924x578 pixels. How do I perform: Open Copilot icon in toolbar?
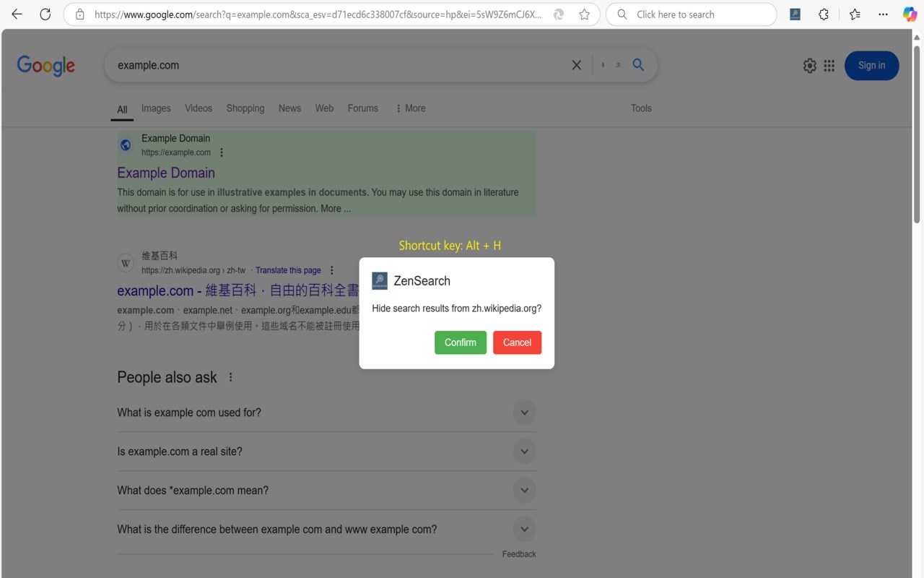click(x=910, y=14)
